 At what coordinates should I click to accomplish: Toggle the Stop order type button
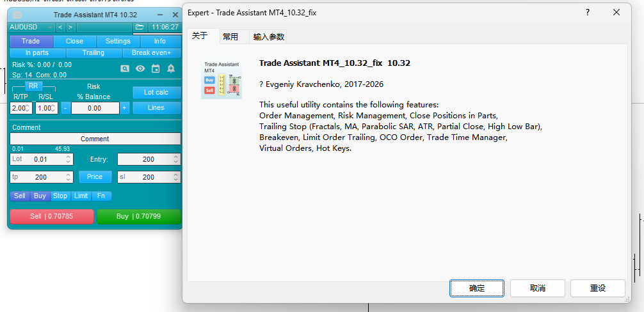[60, 196]
